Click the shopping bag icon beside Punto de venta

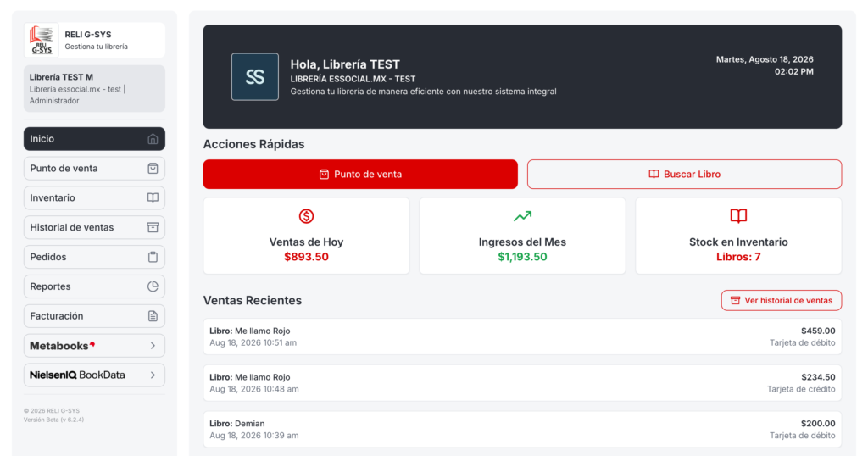tap(153, 168)
